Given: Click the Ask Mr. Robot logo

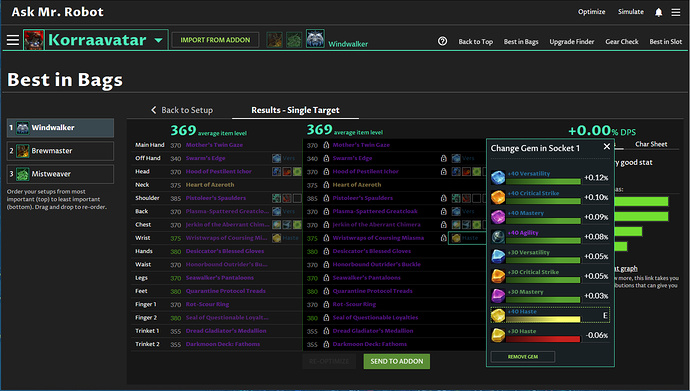Looking at the screenshot, I should pos(58,12).
